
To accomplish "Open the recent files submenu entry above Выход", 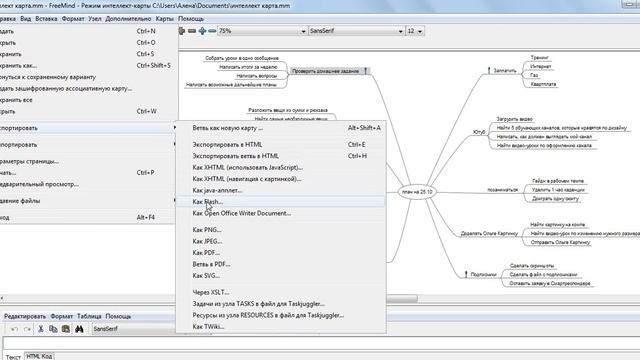I will [x=88, y=200].
